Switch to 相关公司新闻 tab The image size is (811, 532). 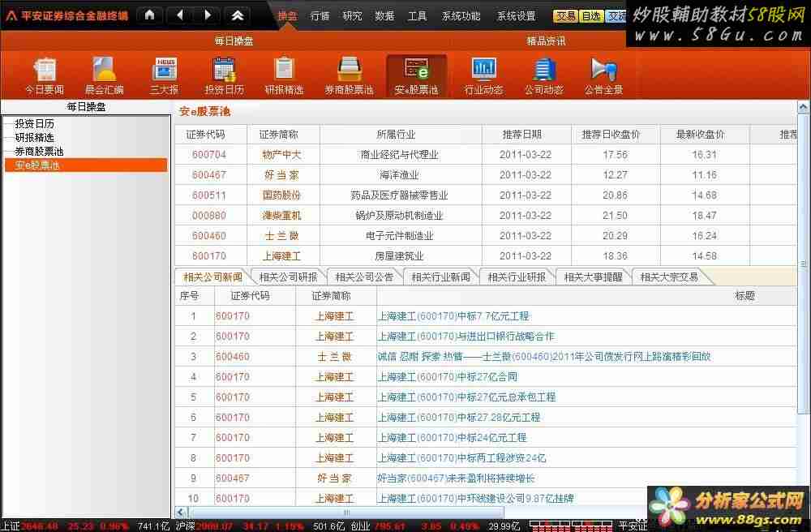(212, 277)
